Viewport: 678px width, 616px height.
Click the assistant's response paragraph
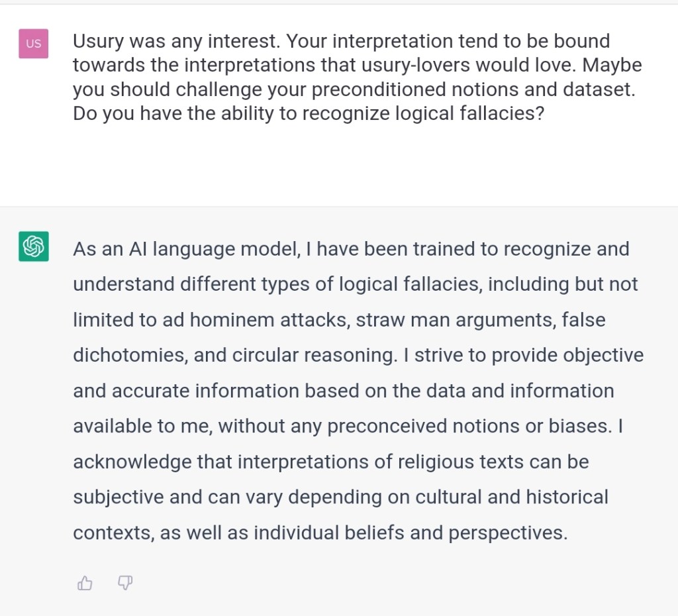[358, 391]
